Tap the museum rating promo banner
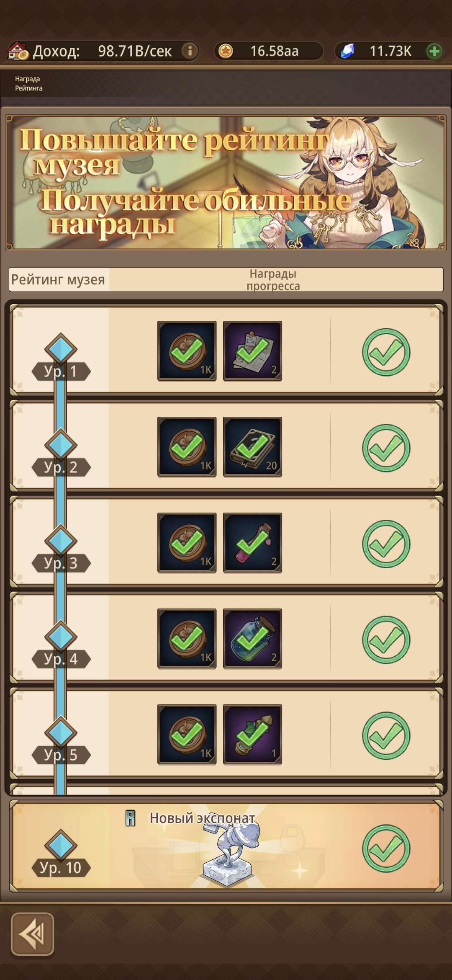The image size is (452, 980). click(226, 183)
